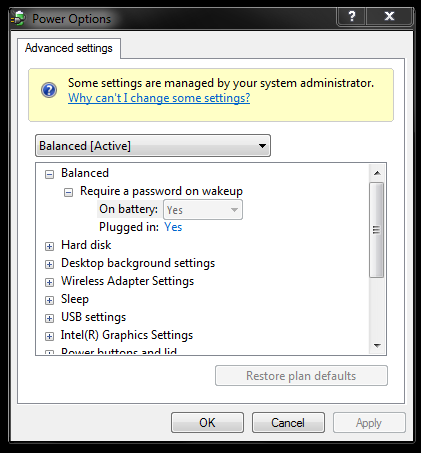Screen dimensions: 421x453
Task: Open the Balanced [Active] plan dropdown
Action: [153, 146]
